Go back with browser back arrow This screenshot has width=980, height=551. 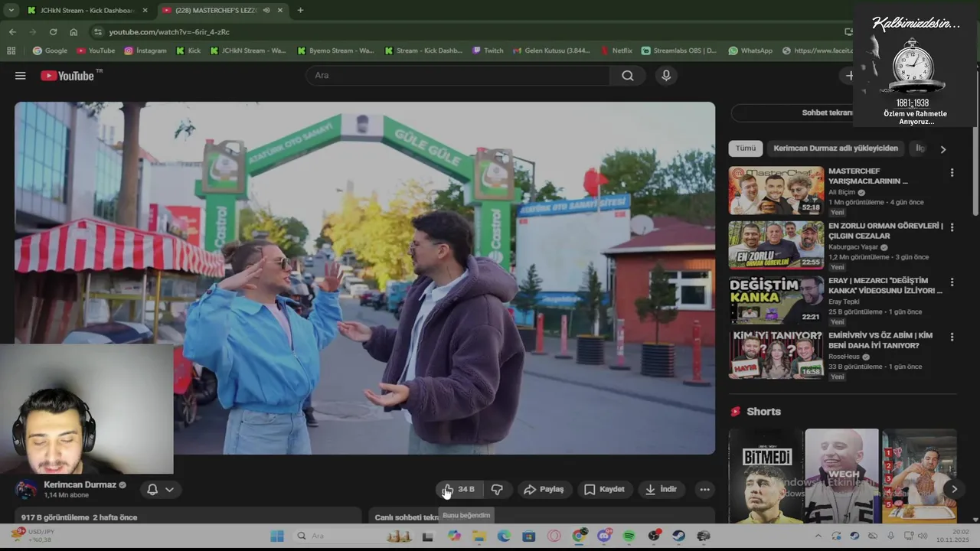tap(12, 32)
